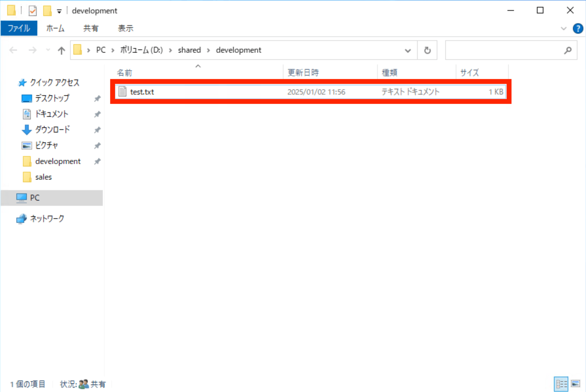Select クイック アクセス in the navigation pane

point(54,82)
